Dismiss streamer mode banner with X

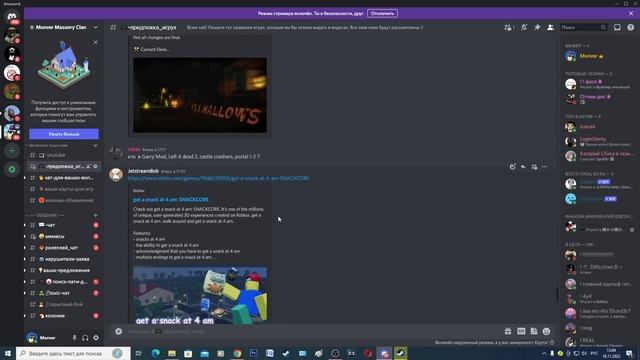coord(631,13)
